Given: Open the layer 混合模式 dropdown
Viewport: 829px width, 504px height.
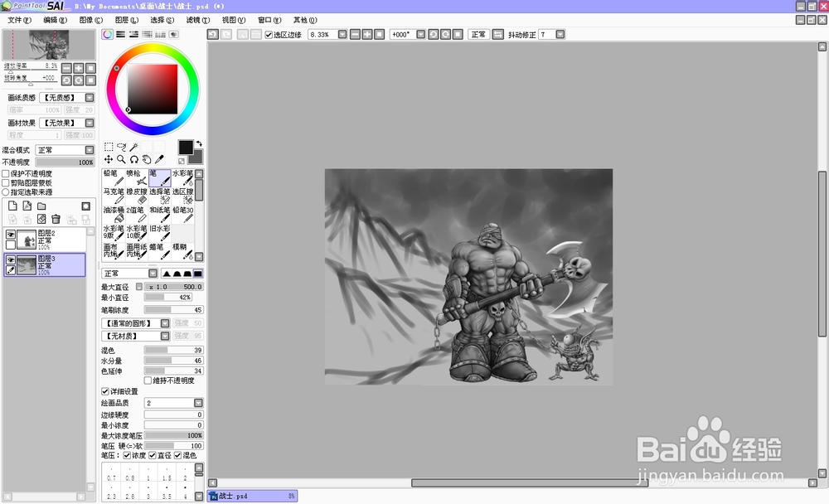Looking at the screenshot, I should click(90, 150).
